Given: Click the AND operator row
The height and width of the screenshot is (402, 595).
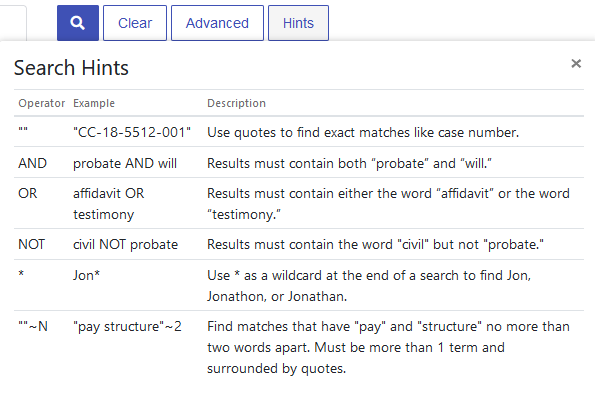Looking at the screenshot, I should pyautogui.click(x=299, y=163).
